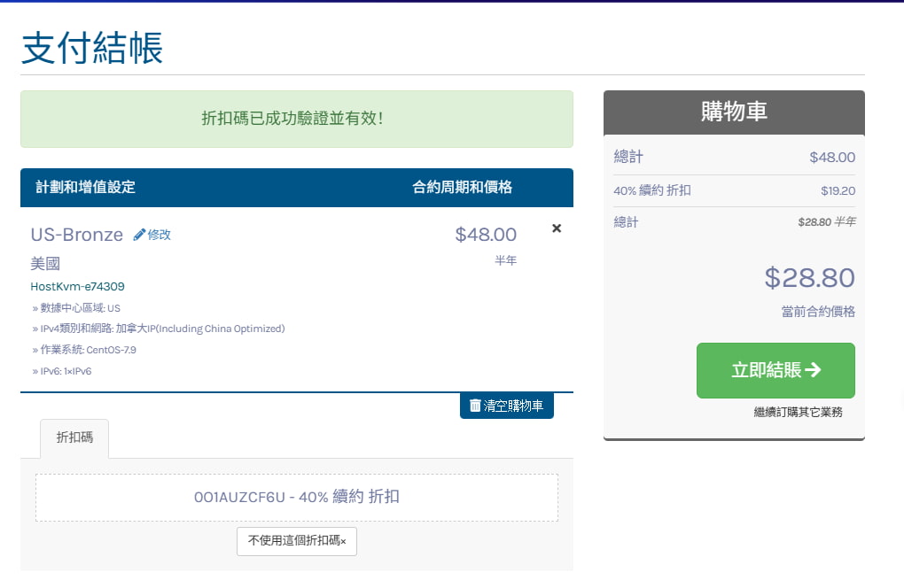Click the 購物車 panel header
904x588 pixels.
[x=734, y=112]
